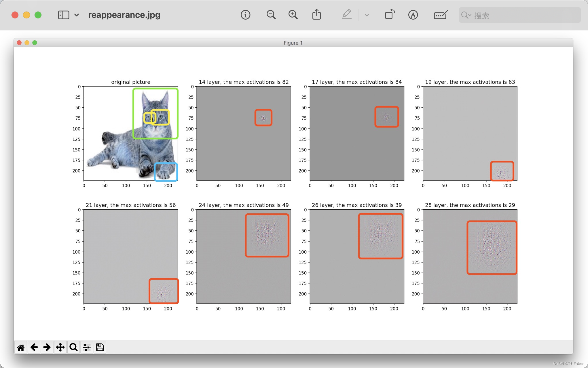This screenshot has width=588, height=368.
Task: Open the form filling toolbar
Action: click(441, 15)
